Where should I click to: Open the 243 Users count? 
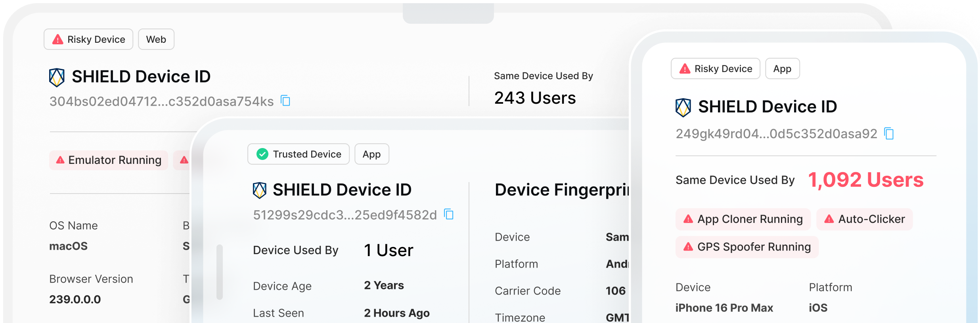pyautogui.click(x=535, y=98)
